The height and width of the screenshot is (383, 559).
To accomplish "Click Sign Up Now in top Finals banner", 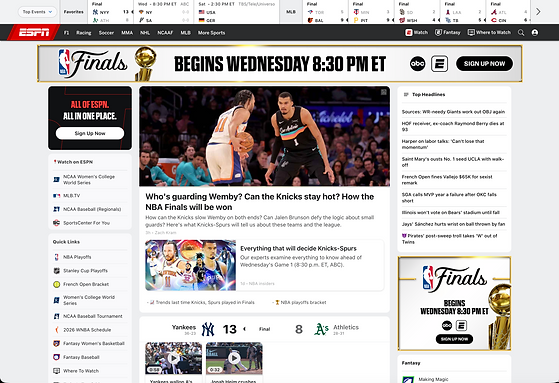I will point(484,63).
